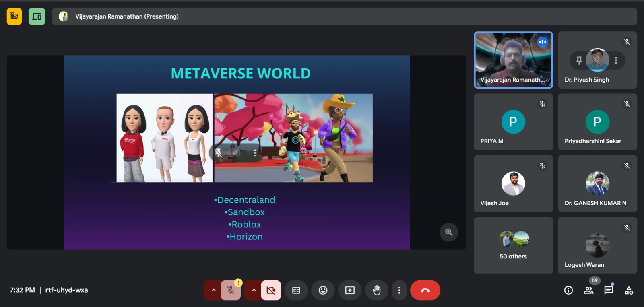Open slide overlay three-dot options
Screen dimensions: 644x307
(255, 152)
